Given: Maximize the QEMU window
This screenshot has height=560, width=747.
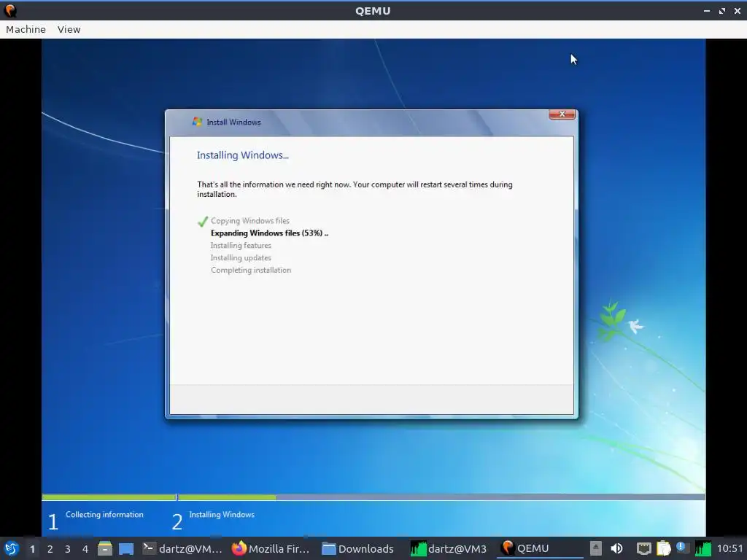Looking at the screenshot, I should coord(722,10).
